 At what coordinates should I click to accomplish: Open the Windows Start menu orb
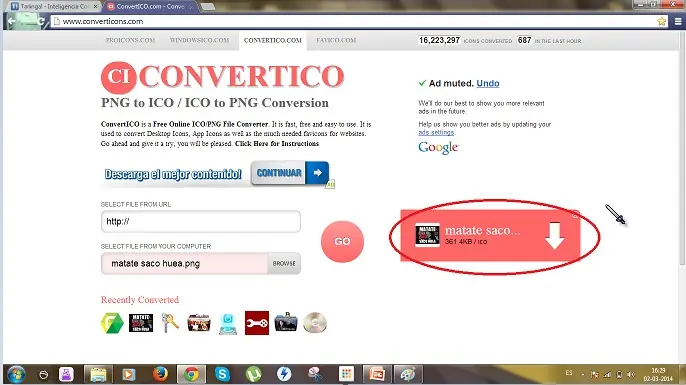coord(16,374)
